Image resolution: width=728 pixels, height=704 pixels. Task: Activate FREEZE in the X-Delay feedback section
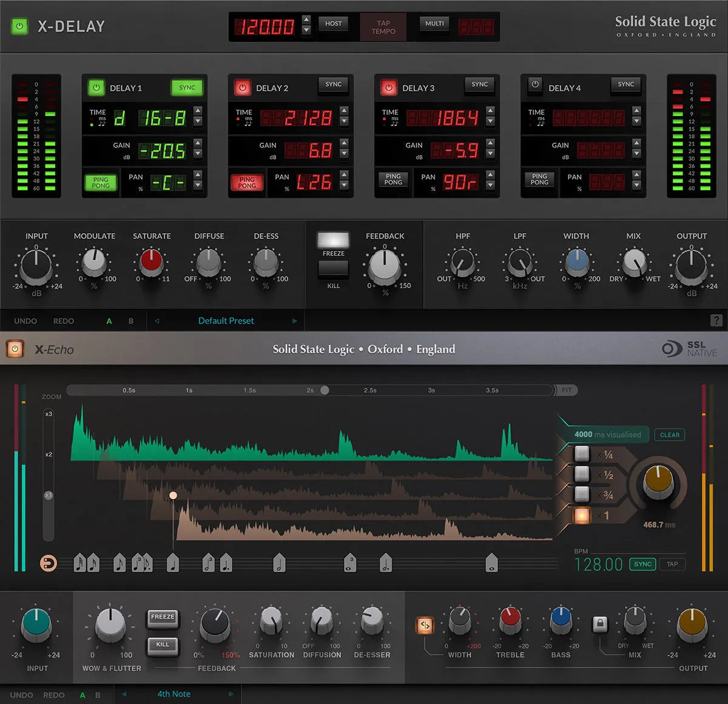334,240
